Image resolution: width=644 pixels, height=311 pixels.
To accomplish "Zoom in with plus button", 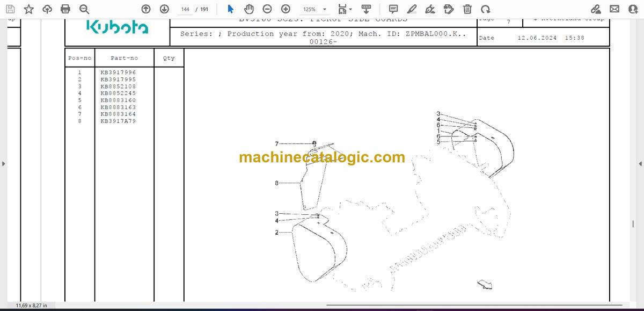I will pyautogui.click(x=286, y=9).
